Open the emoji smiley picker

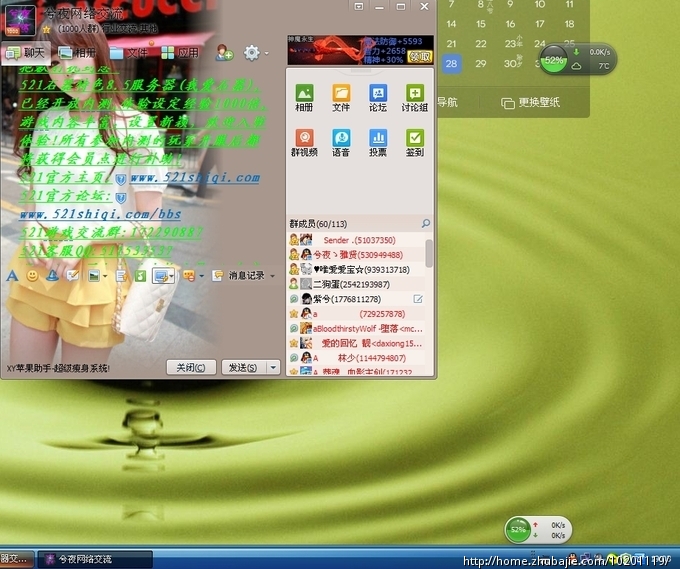pos(32,275)
